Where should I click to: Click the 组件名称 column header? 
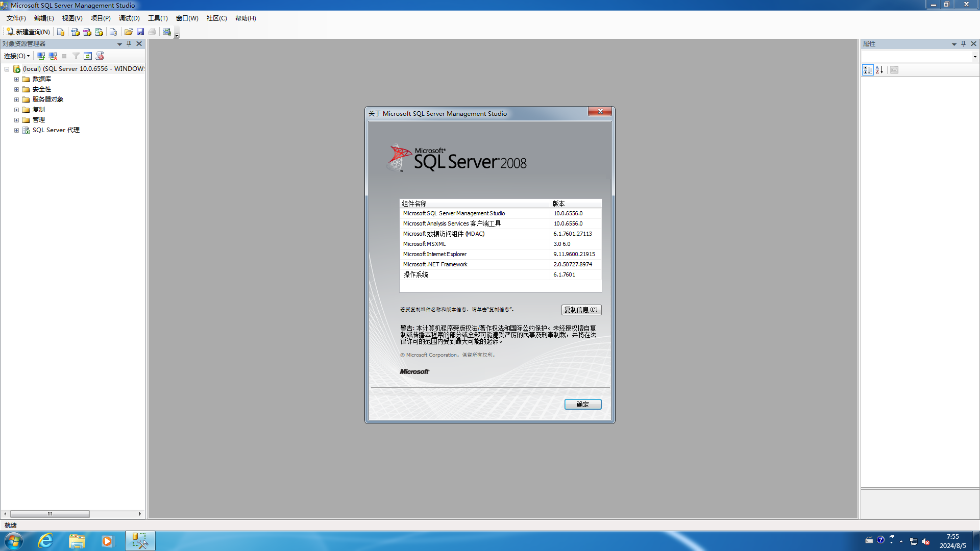[475, 204]
